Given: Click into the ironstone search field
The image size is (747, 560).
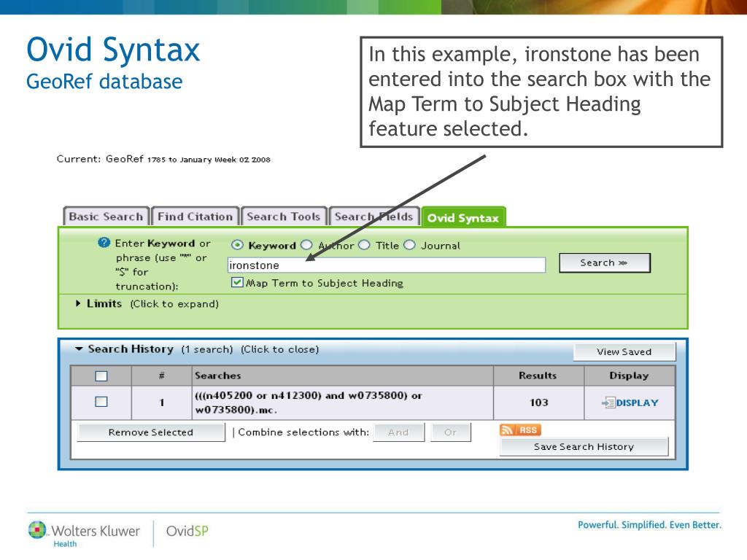Looking at the screenshot, I should tap(387, 265).
